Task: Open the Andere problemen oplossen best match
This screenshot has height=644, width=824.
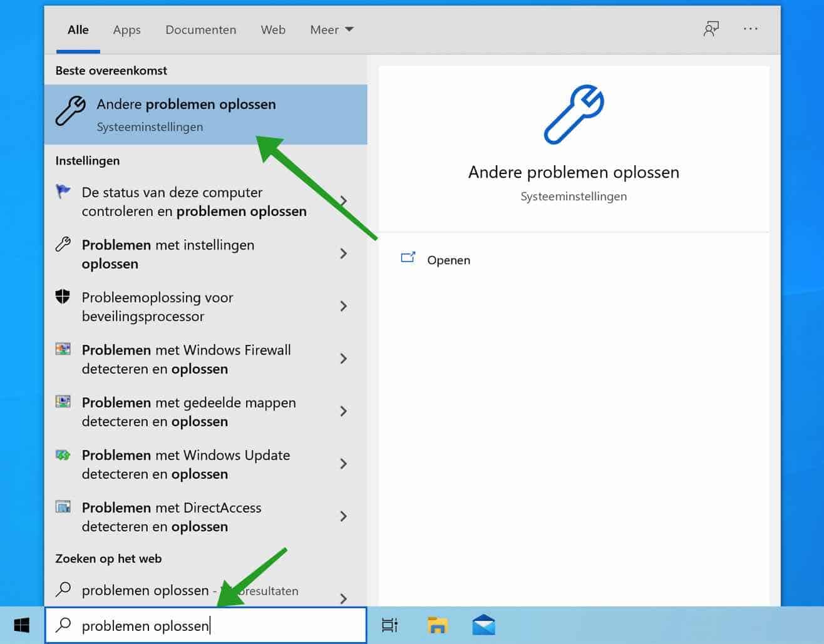Action: coord(205,115)
